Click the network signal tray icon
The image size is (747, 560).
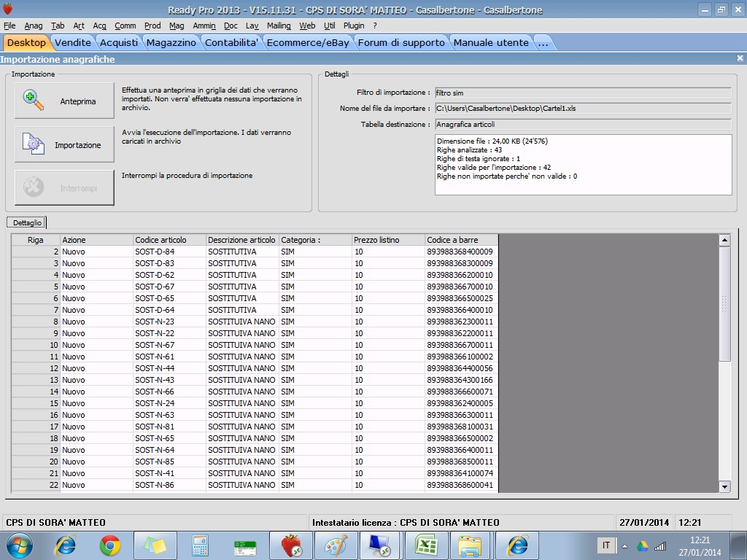(660, 546)
